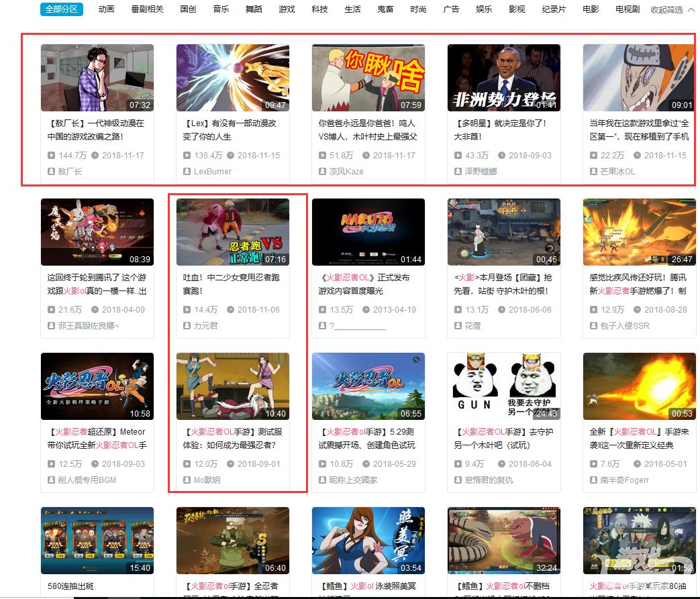Select the 国创 category
The image size is (700, 599).
(x=188, y=9)
